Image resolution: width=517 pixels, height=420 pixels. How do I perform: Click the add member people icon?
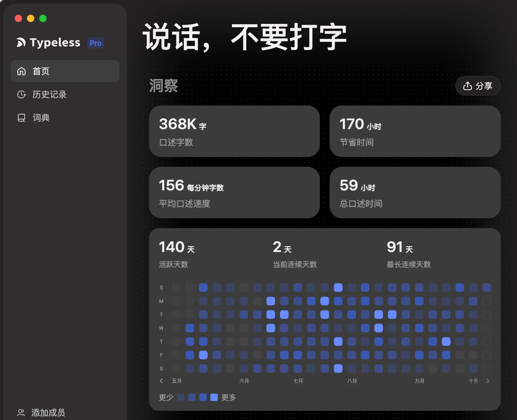coord(21,413)
